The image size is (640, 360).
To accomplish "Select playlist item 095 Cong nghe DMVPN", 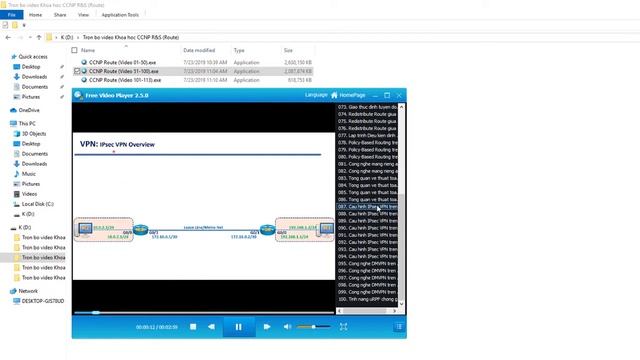I will pyautogui.click(x=367, y=264).
